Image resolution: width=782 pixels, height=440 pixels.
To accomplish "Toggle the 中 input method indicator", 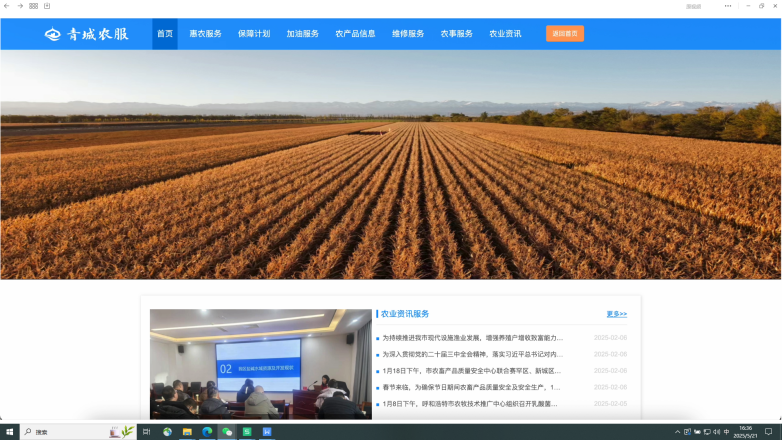I will 727,432.
